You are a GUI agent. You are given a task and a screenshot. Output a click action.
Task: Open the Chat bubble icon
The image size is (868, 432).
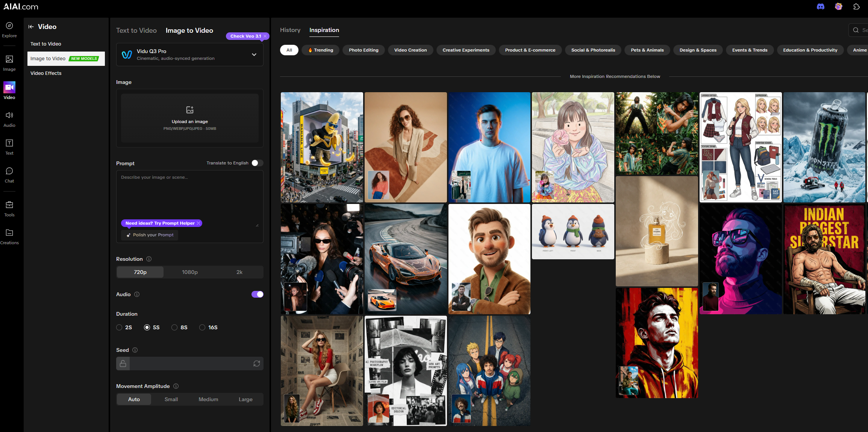tap(9, 171)
